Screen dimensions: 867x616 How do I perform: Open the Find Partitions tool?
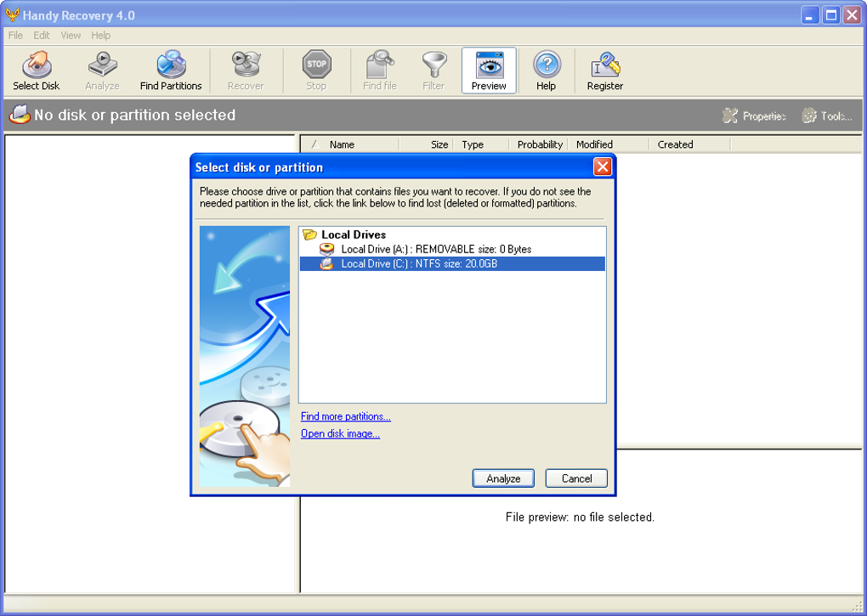pyautogui.click(x=171, y=71)
